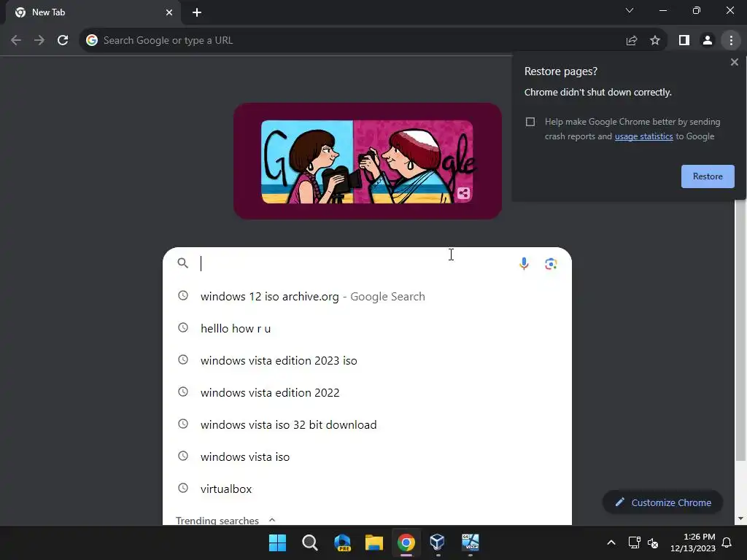Search by image with Google Lens icon
This screenshot has height=560, width=747.
551,263
